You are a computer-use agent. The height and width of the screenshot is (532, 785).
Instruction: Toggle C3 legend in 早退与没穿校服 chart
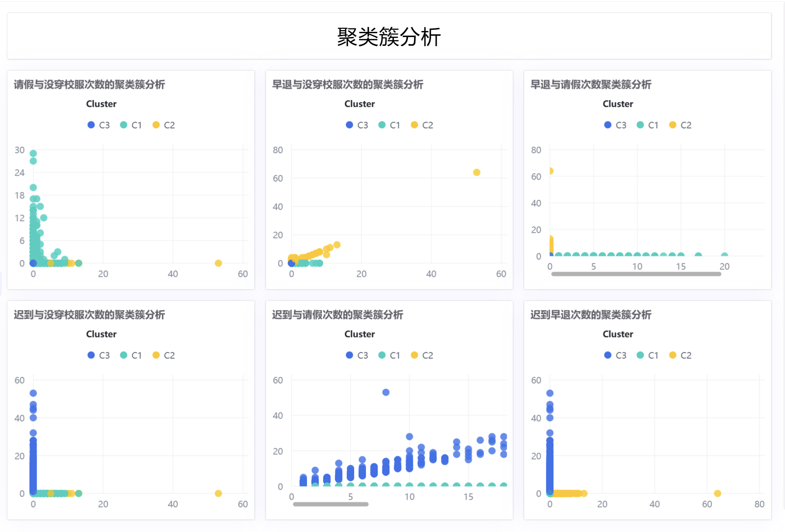(357, 125)
